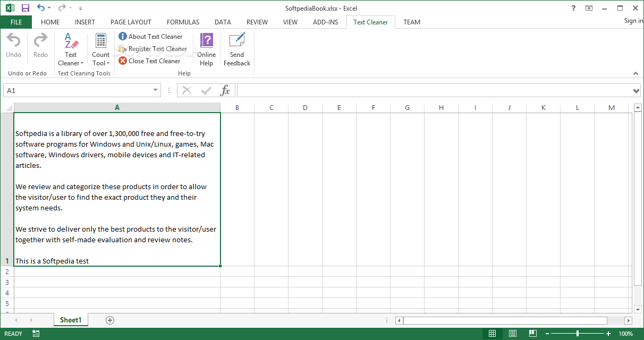This screenshot has height=340, width=644.
Task: Click Sign in link
Action: point(633,21)
